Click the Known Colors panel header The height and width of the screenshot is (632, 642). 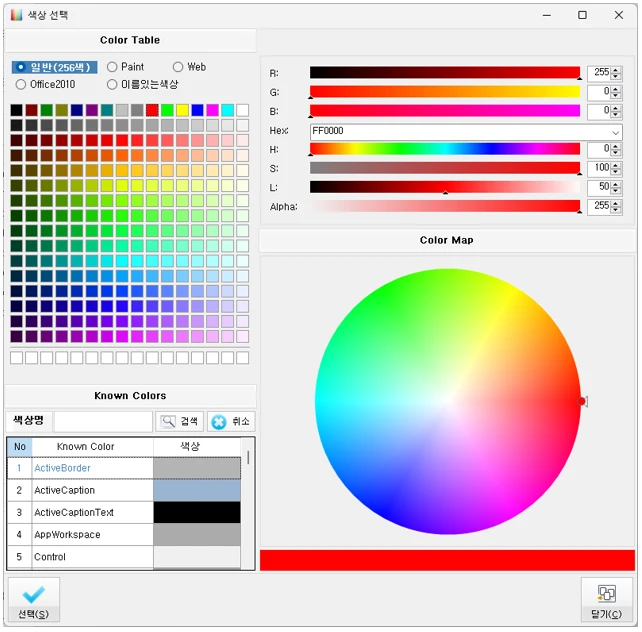tap(131, 395)
